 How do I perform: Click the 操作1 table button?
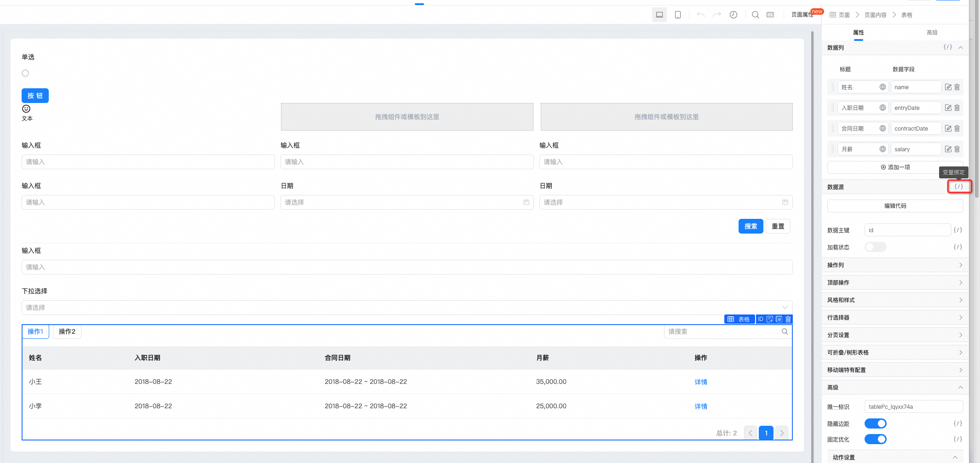(35, 332)
